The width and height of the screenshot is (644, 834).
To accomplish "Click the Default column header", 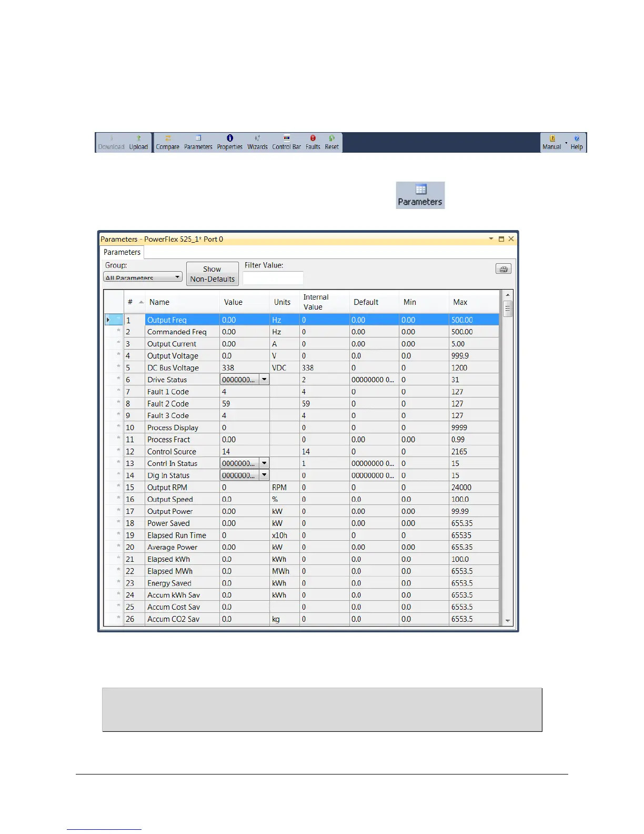I will pos(374,302).
